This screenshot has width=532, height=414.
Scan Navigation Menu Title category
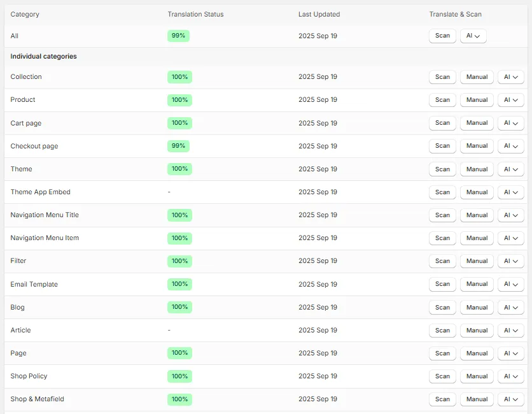pos(442,215)
